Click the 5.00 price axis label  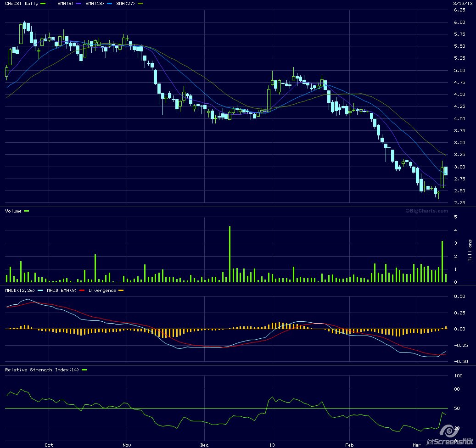pos(459,70)
